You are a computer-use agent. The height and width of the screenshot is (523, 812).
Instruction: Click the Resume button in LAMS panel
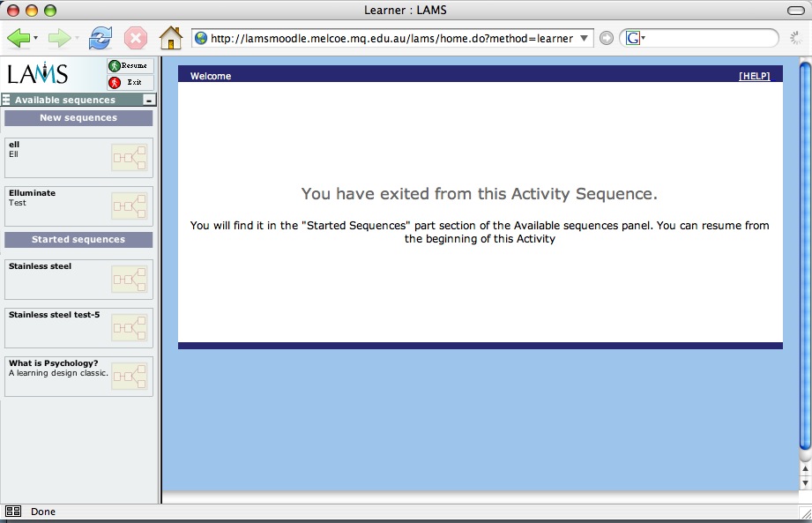click(x=130, y=66)
